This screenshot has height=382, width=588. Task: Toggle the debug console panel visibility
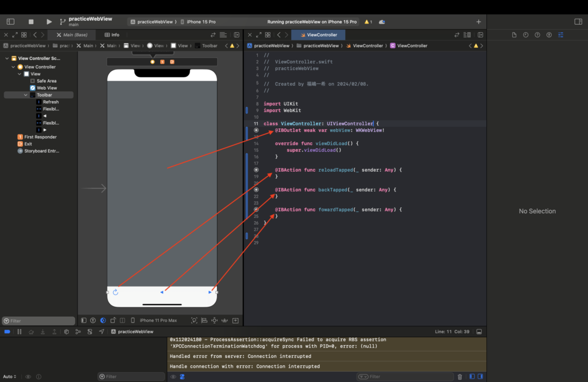[x=479, y=331]
